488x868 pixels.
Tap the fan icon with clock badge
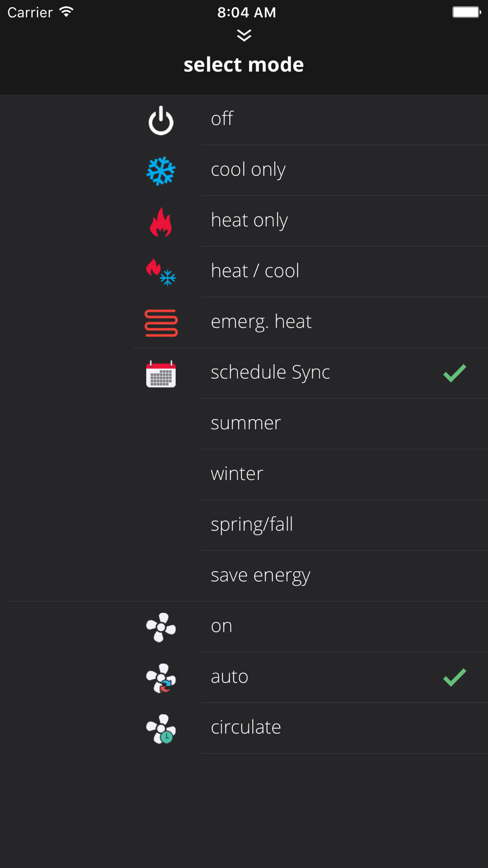[161, 729]
